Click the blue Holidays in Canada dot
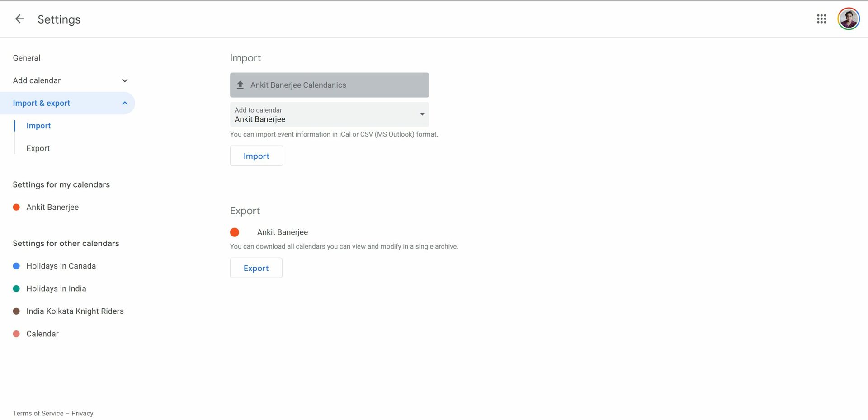The image size is (868, 420). 16,266
